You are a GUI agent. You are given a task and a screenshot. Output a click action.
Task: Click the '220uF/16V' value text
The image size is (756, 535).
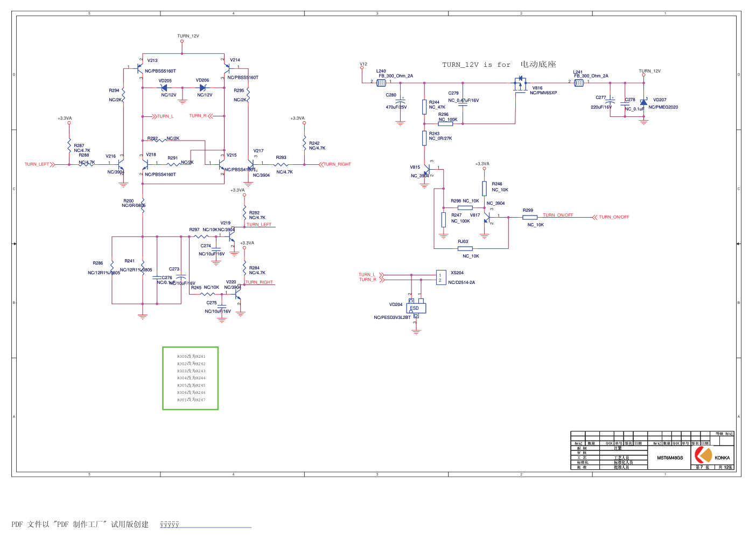pyautogui.click(x=601, y=107)
